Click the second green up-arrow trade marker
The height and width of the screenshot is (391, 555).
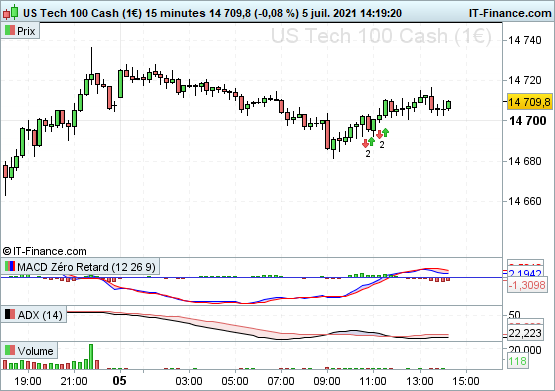coord(385,132)
